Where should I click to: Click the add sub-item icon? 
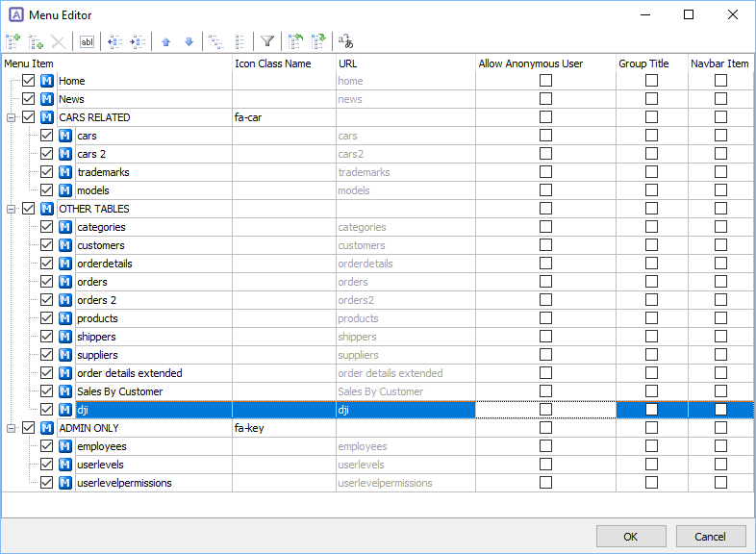[x=36, y=41]
